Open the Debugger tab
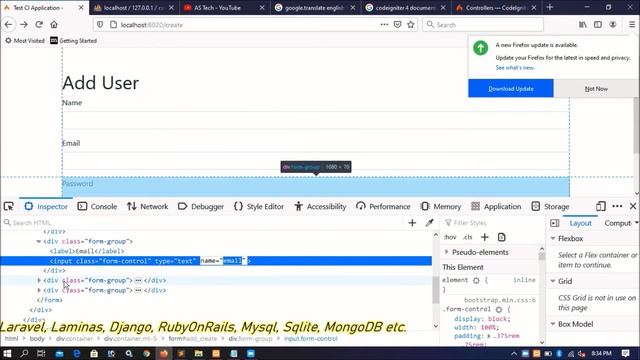Screen dimensions: 640x360 (x=201, y=207)
